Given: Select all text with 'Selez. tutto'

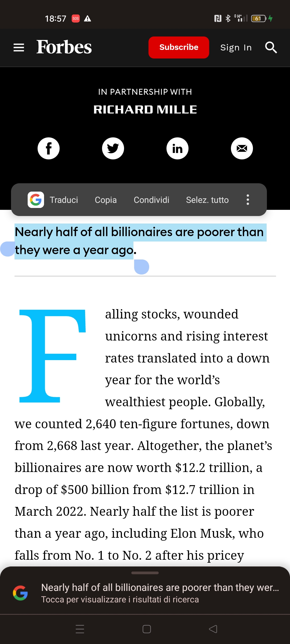Looking at the screenshot, I should (207, 200).
